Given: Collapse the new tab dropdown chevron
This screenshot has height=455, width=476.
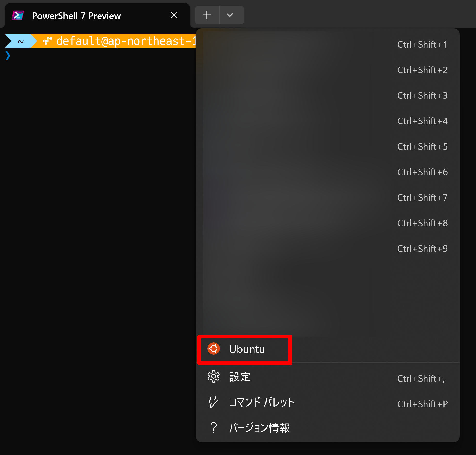Looking at the screenshot, I should [x=230, y=15].
